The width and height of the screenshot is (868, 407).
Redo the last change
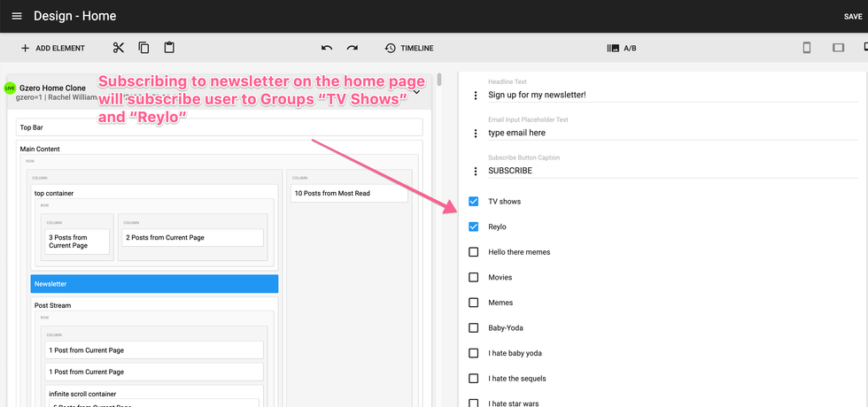coord(353,48)
